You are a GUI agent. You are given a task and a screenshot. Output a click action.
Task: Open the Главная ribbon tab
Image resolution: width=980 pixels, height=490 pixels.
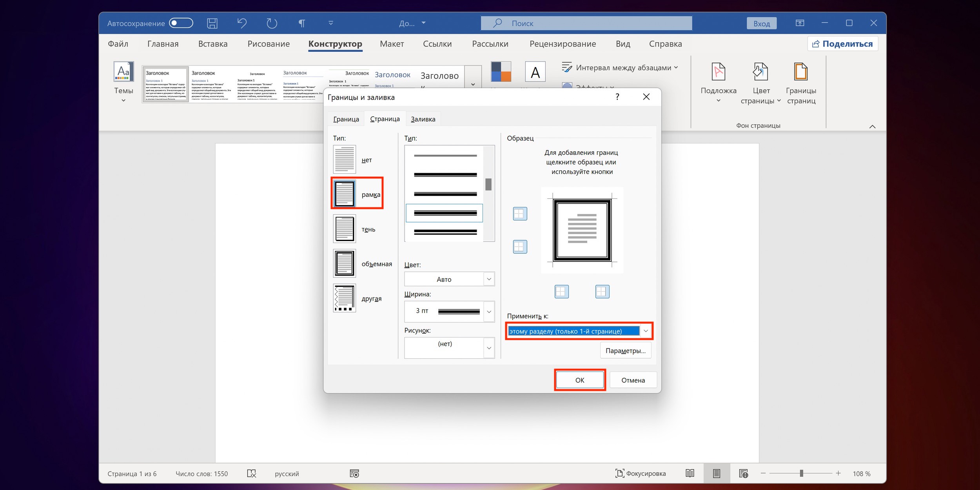[163, 44]
